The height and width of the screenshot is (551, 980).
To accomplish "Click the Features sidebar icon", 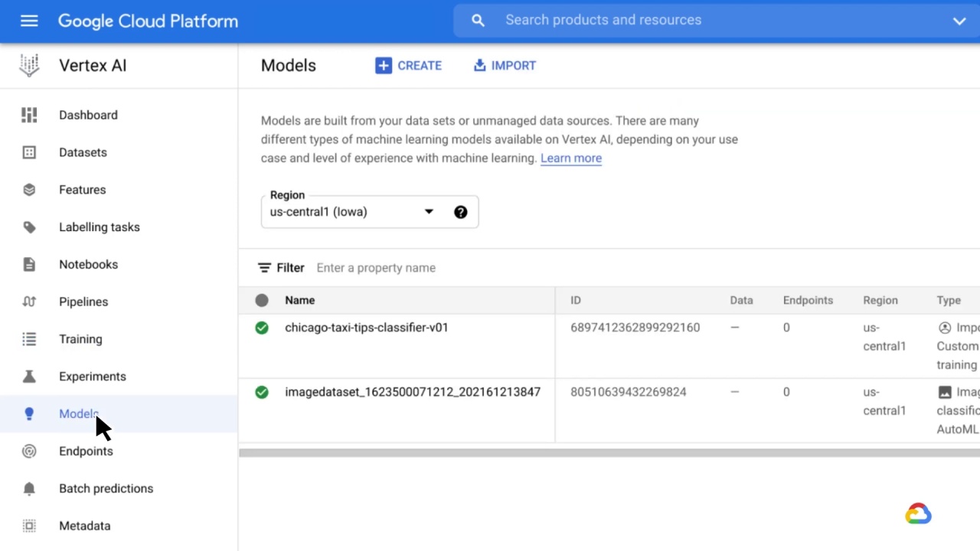I will pyautogui.click(x=29, y=190).
